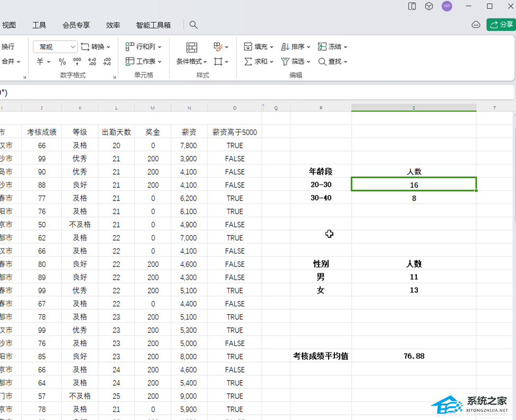516x420 pixels.
Task: Select salary cell 8,000
Action: coord(189,356)
